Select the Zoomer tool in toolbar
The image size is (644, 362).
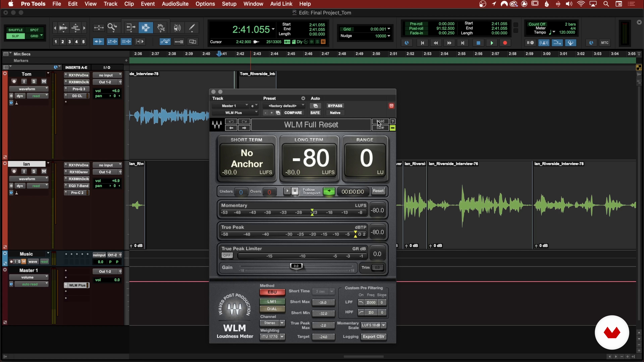112,27
